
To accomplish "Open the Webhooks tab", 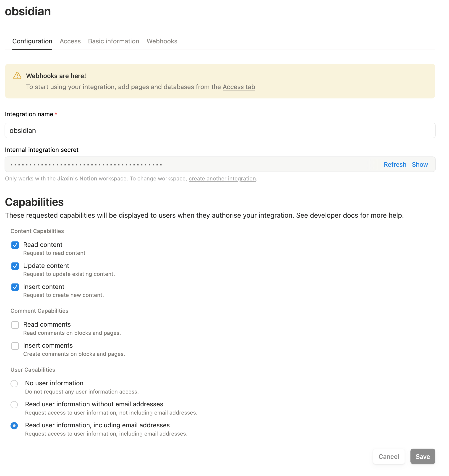I will coord(162,41).
